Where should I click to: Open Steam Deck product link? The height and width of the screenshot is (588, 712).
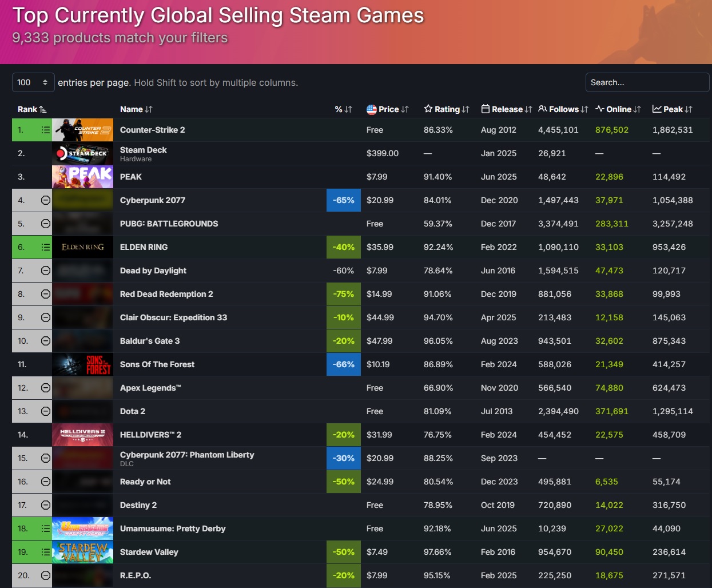[x=144, y=150]
